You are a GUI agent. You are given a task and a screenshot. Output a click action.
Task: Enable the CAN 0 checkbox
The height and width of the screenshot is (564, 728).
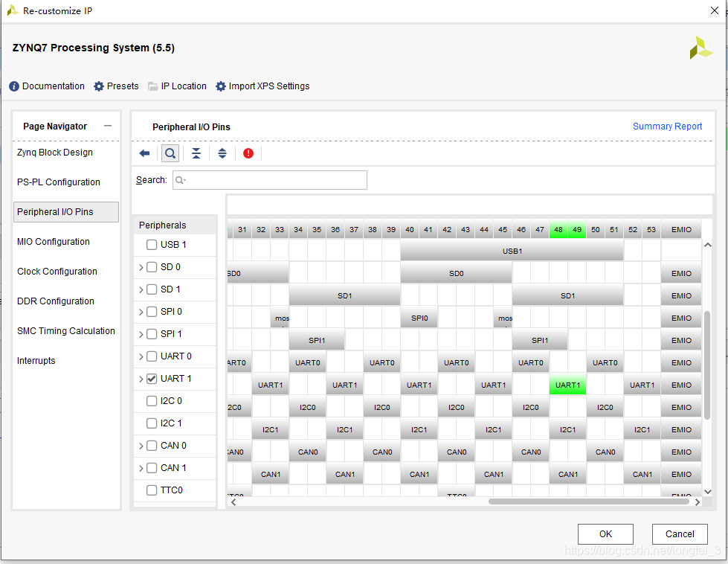click(x=152, y=446)
